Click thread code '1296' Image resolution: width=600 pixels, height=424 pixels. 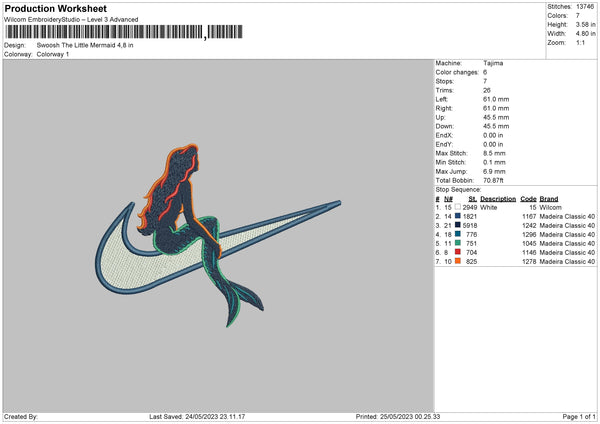(529, 235)
